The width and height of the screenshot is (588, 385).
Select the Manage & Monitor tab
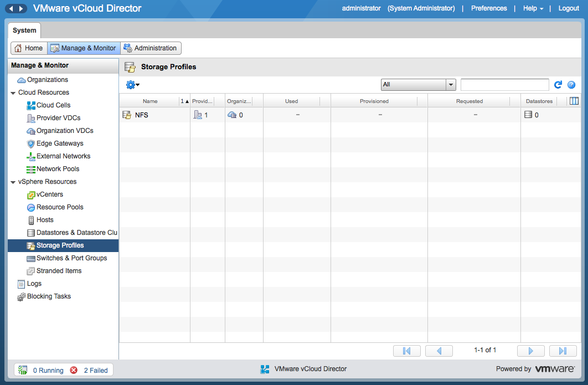click(84, 48)
